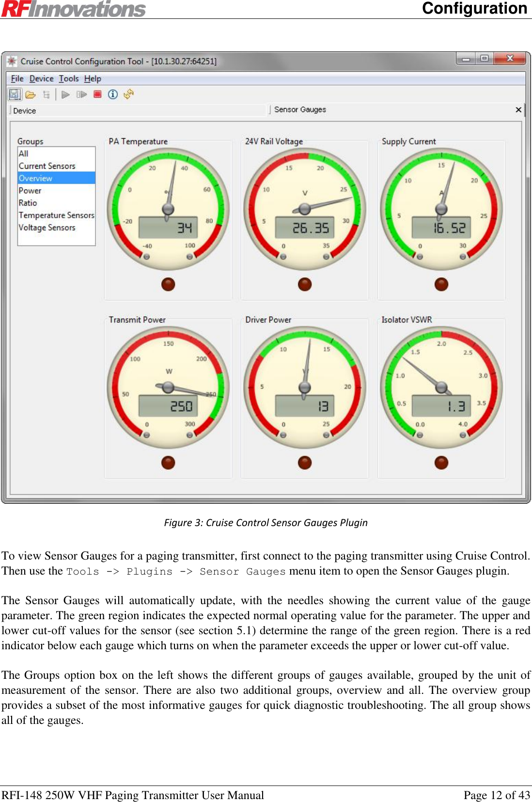
Task: Click the PA Temperature gauge dial
Action: (x=168, y=209)
